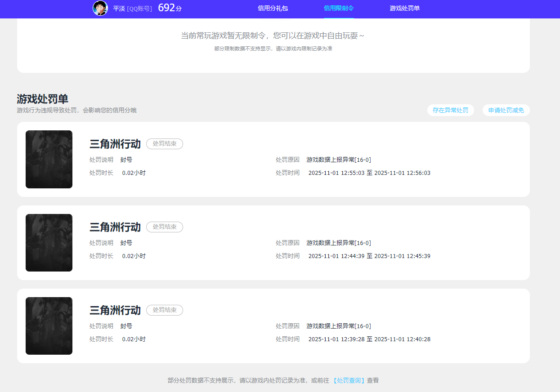
Task: Switch to the 游戏处罚单 tab
Action: [404, 8]
